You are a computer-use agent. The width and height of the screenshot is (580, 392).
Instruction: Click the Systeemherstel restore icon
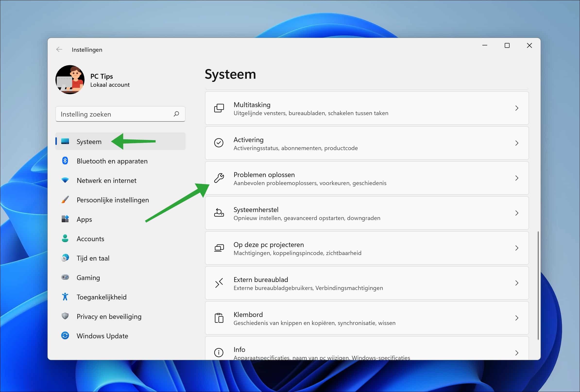point(219,213)
